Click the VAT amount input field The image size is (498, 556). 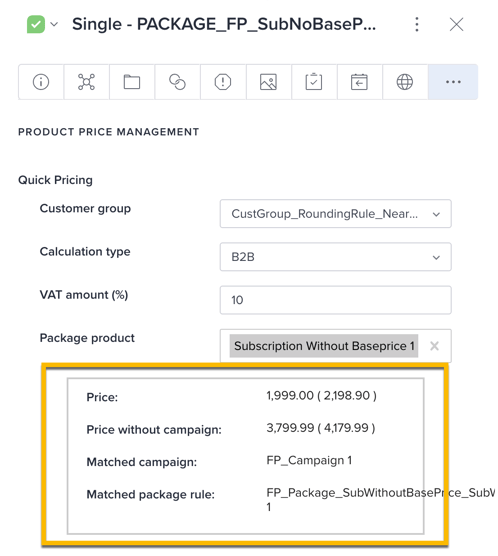tap(336, 300)
